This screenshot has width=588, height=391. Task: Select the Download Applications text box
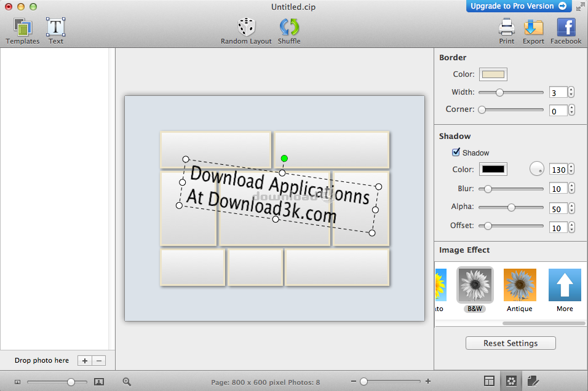pyautogui.click(x=279, y=195)
